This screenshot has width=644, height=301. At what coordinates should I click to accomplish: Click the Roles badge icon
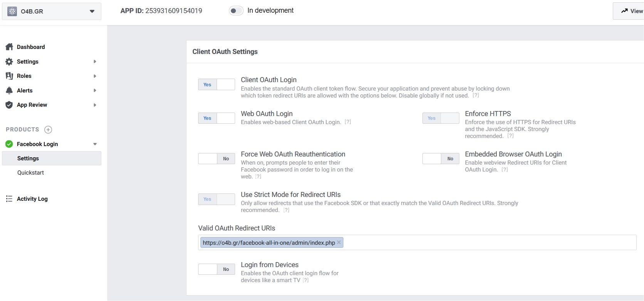click(x=9, y=76)
